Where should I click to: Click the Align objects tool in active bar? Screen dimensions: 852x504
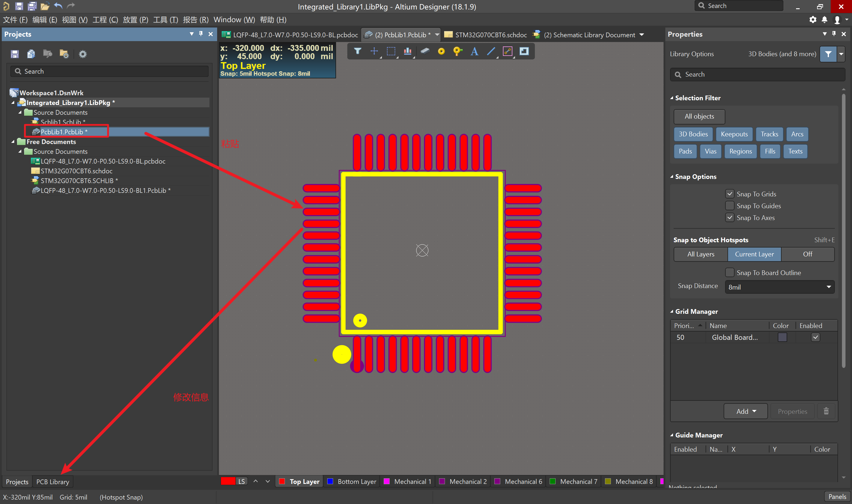[407, 51]
